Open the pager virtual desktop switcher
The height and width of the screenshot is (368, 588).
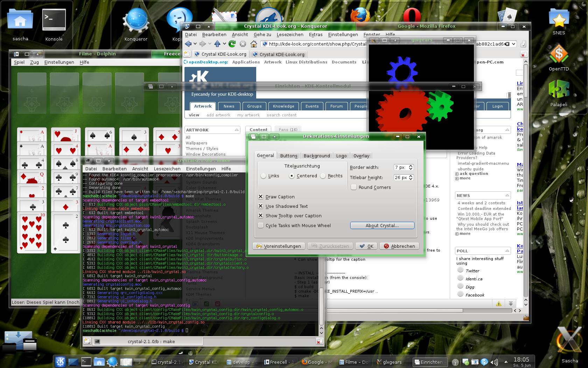tap(132, 362)
